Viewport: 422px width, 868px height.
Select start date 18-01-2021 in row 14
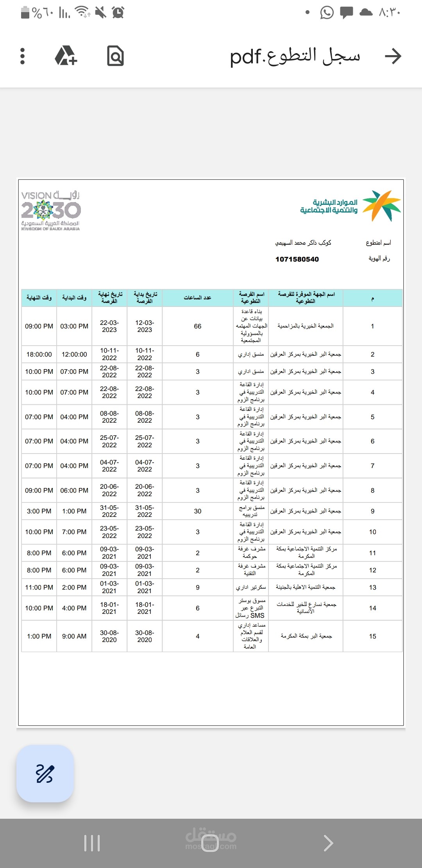145,608
